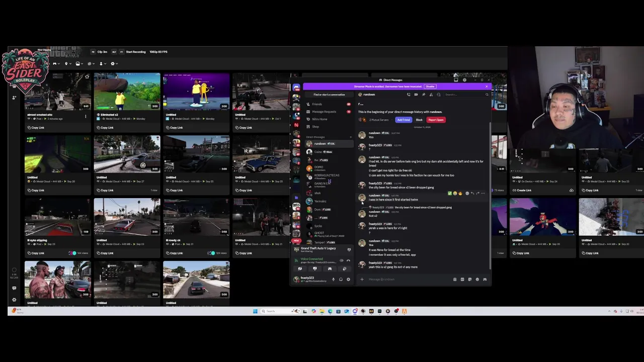Expand the game filter dropdown in Medal
This screenshot has width=644, height=362.
(56, 64)
